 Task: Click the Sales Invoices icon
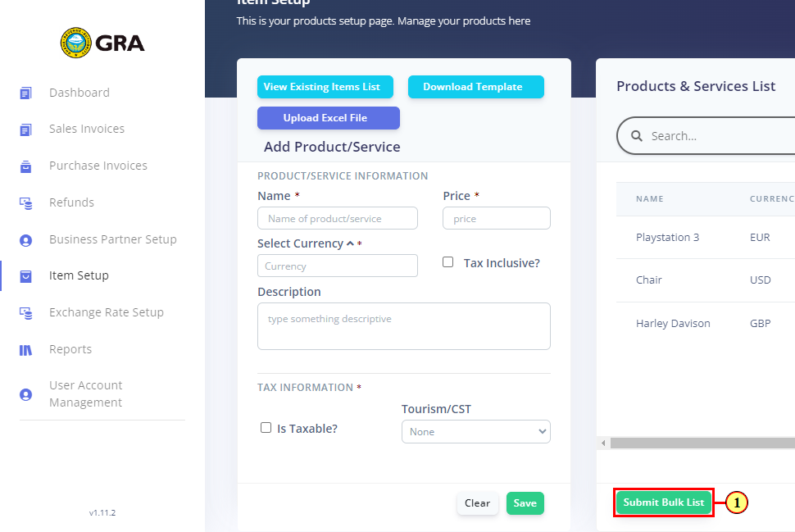coord(25,130)
